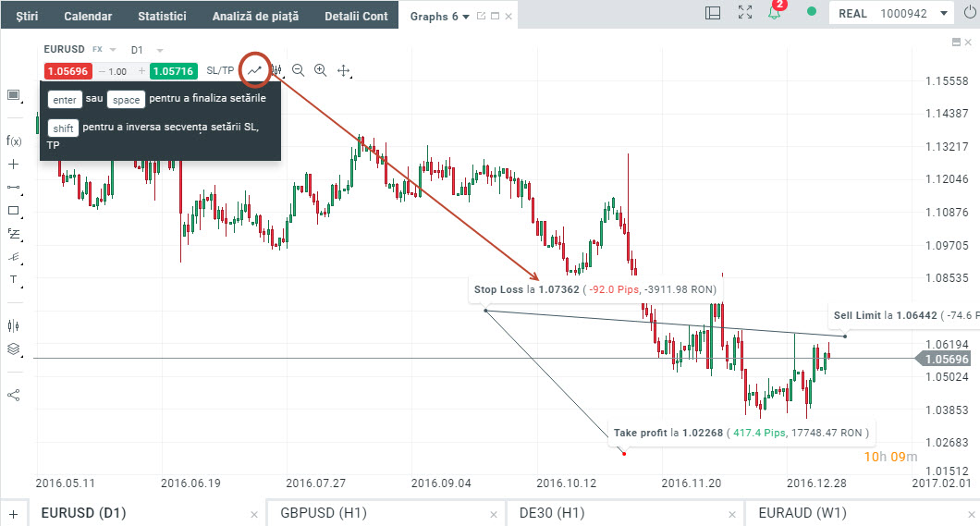Expand the D1 timeframe dropdown
This screenshot has width=980, height=526.
(x=160, y=50)
